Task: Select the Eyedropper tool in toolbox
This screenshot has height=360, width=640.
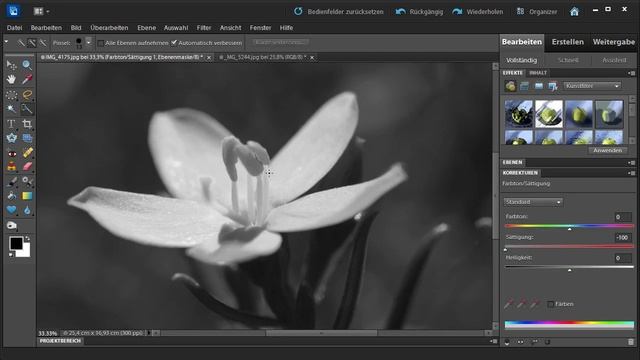Action: (27, 80)
